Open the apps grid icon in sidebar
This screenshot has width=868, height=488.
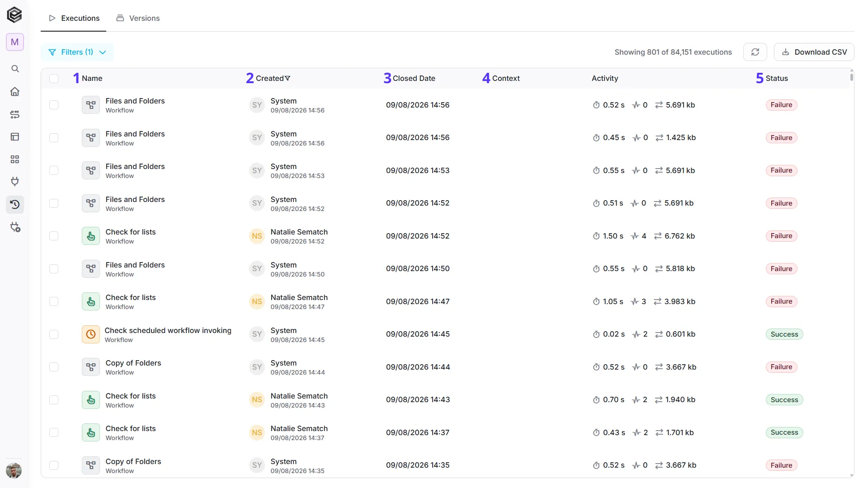coord(15,160)
